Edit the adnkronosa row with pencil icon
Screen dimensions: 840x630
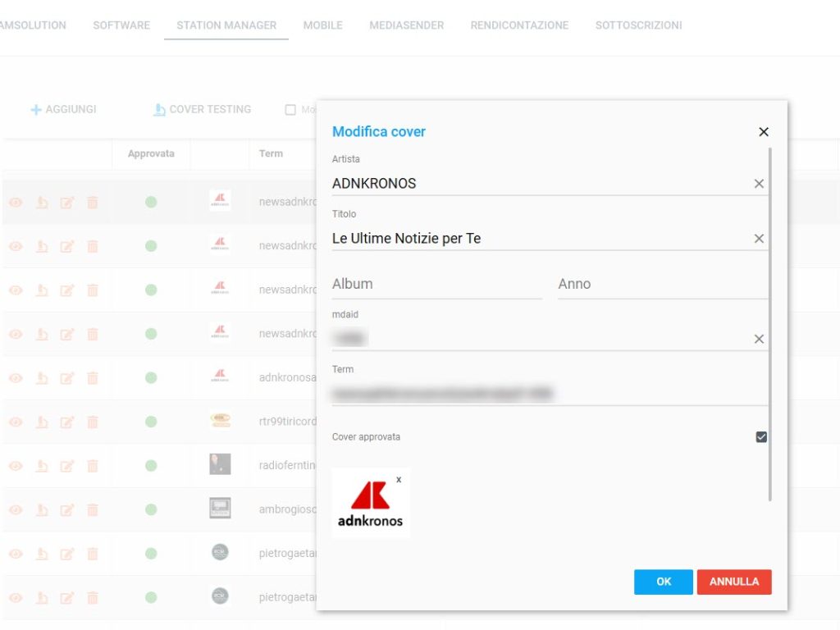(x=67, y=378)
